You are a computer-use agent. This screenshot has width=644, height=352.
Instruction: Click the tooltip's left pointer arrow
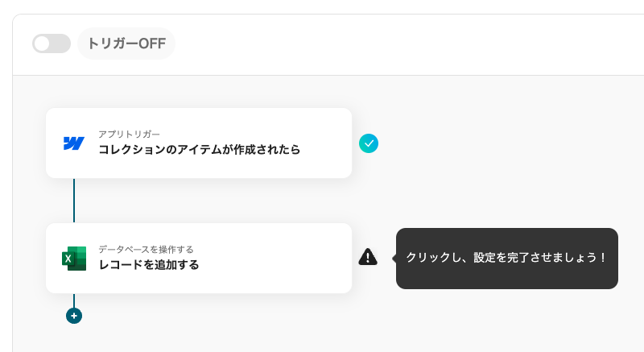click(394, 259)
